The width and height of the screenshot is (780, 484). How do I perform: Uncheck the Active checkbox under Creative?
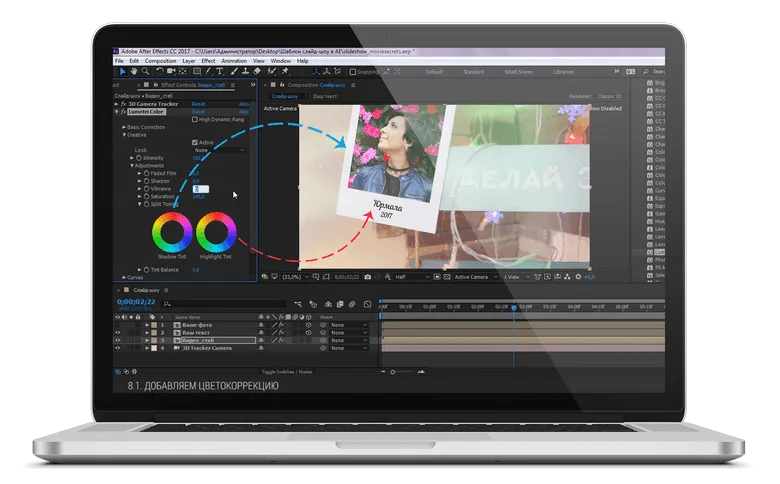(195, 142)
